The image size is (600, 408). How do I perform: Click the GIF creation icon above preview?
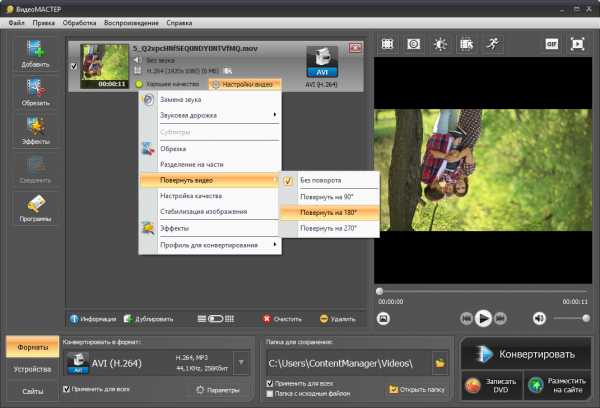[x=549, y=45]
